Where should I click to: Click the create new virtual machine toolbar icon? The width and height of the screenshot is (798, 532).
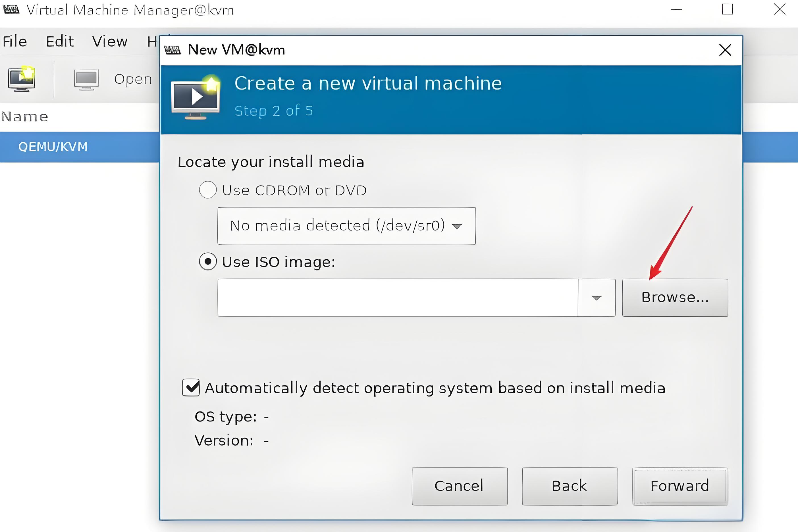pyautogui.click(x=22, y=79)
